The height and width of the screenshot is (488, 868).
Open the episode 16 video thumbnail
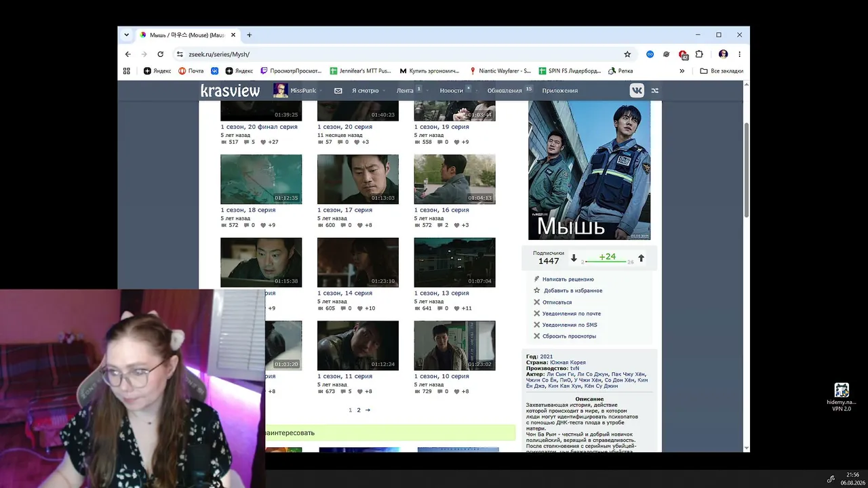tap(455, 179)
